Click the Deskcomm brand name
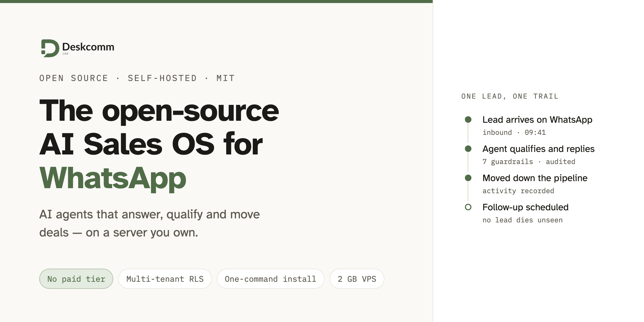 pyautogui.click(x=88, y=47)
